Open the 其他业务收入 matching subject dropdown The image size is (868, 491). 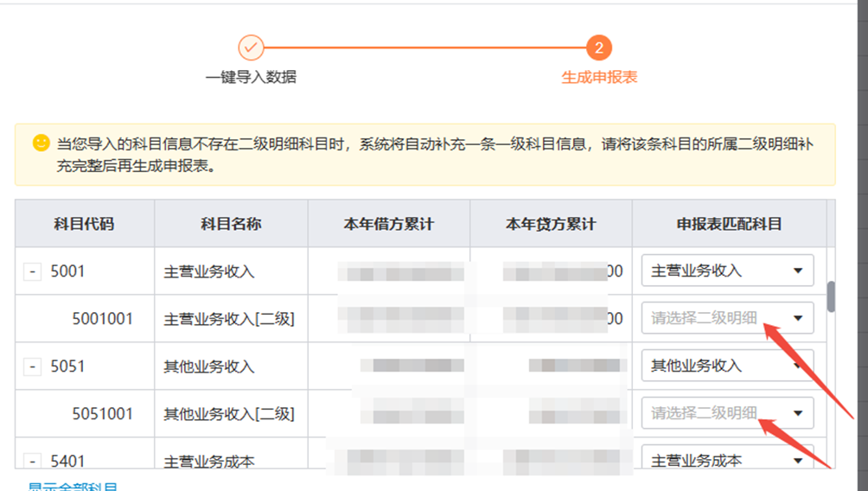(727, 366)
